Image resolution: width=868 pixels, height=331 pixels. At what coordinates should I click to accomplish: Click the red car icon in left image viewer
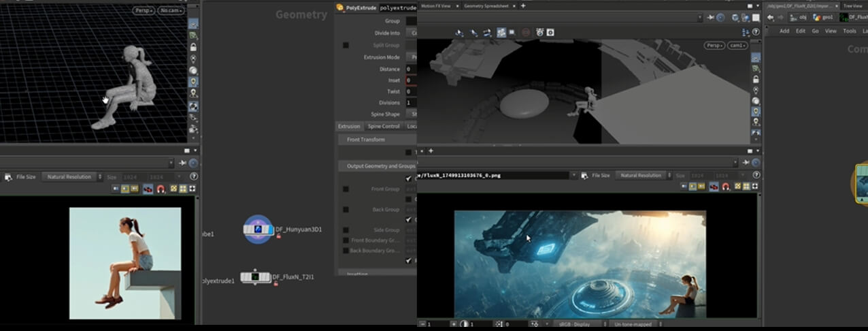click(x=148, y=189)
